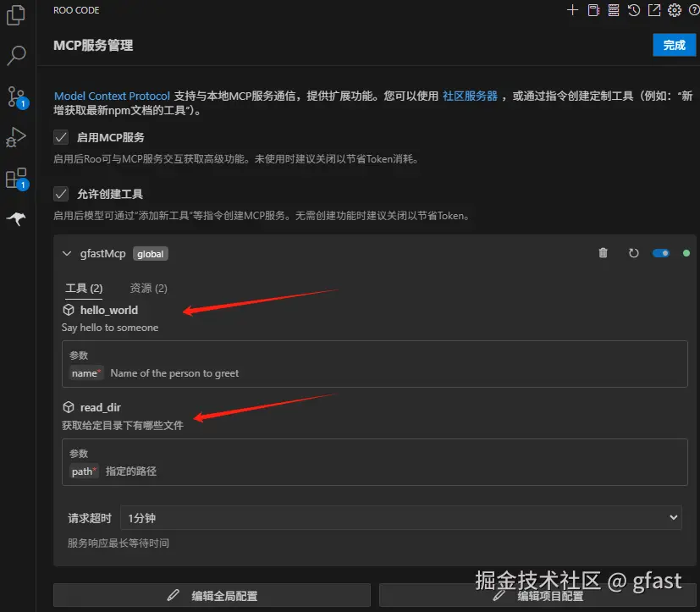Click the 启用MCP服务 label text
Screen dimensions: 700x612
[x=111, y=137]
